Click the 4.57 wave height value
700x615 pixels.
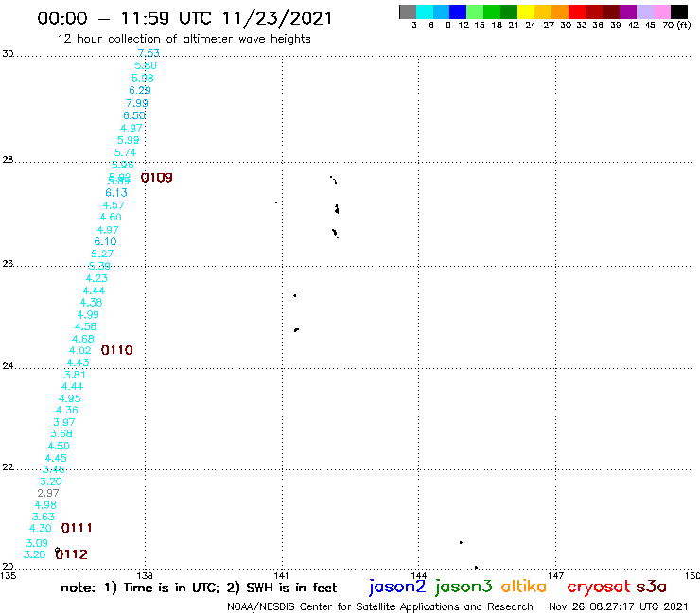click(x=114, y=205)
